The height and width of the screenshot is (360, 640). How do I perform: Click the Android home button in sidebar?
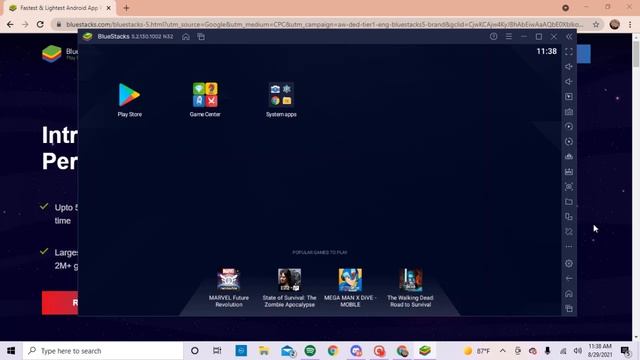click(569, 293)
